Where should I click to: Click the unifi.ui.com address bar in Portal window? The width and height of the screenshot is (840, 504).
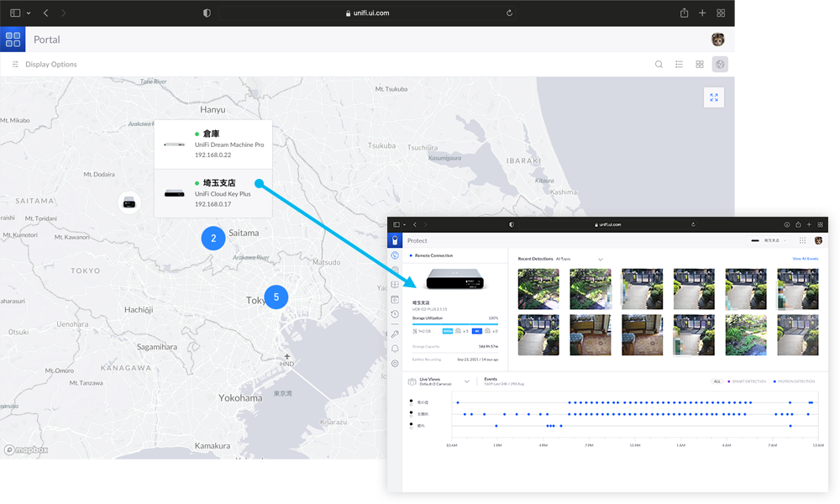[368, 13]
